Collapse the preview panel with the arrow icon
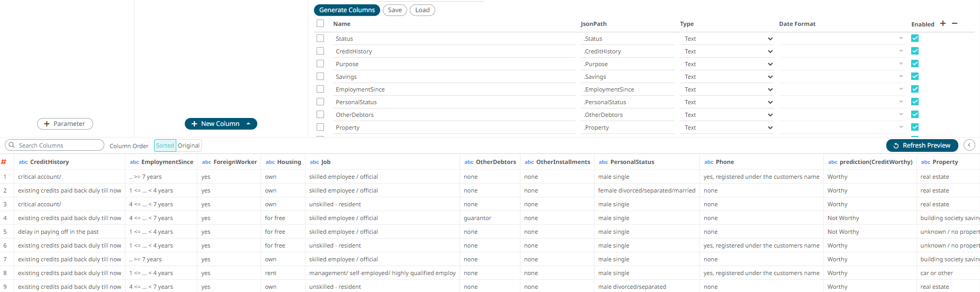 (969, 145)
